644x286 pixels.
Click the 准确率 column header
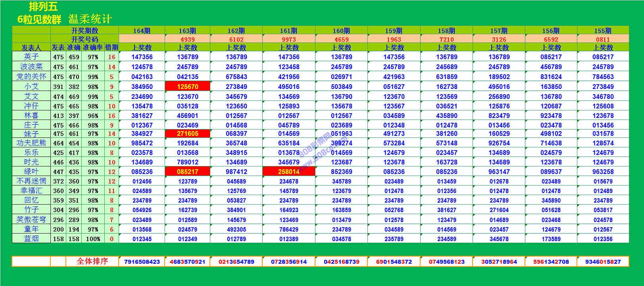tap(93, 47)
